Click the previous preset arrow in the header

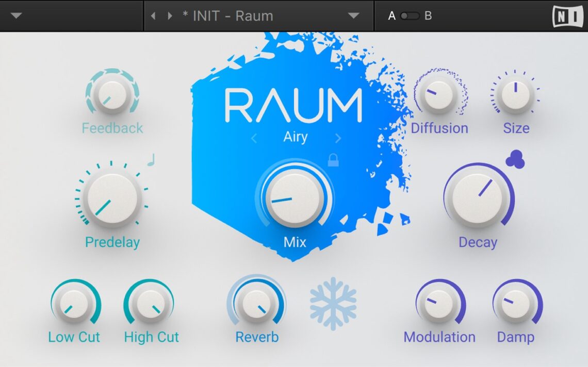click(153, 15)
